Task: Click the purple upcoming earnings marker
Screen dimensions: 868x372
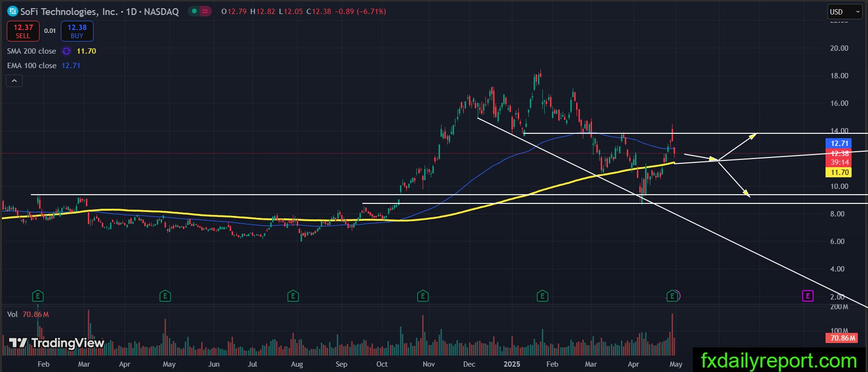Action: point(808,296)
